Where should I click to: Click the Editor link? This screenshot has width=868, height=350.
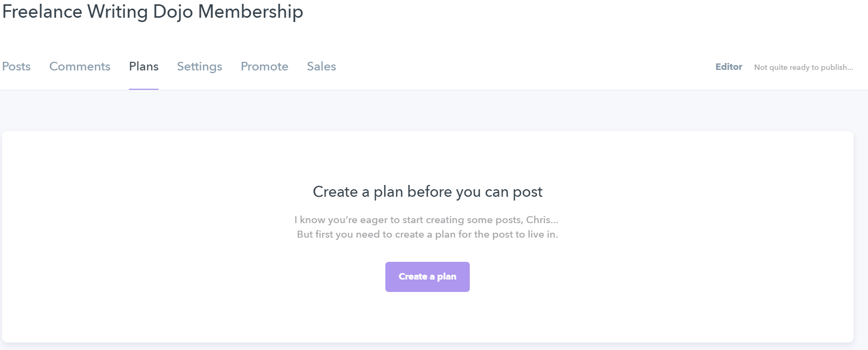coord(728,67)
